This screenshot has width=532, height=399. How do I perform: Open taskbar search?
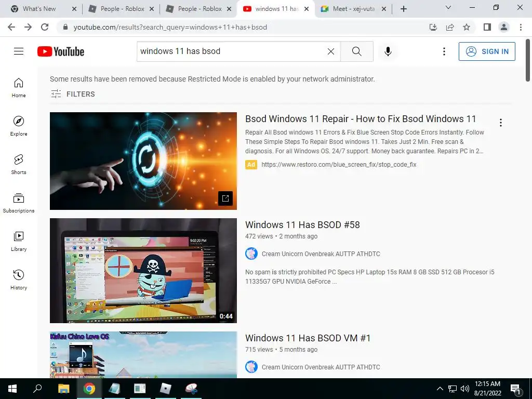(x=37, y=389)
